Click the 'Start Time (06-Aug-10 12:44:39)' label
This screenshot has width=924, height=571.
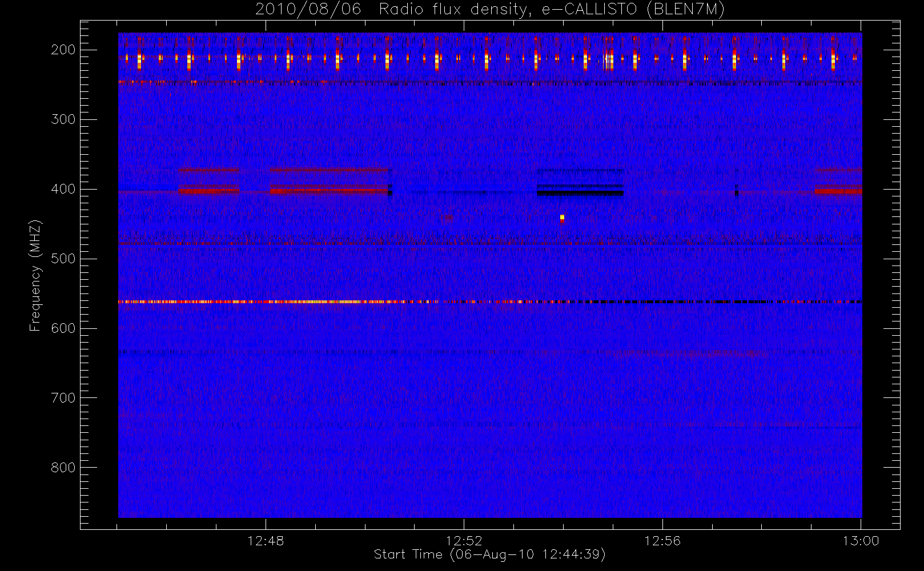[489, 554]
